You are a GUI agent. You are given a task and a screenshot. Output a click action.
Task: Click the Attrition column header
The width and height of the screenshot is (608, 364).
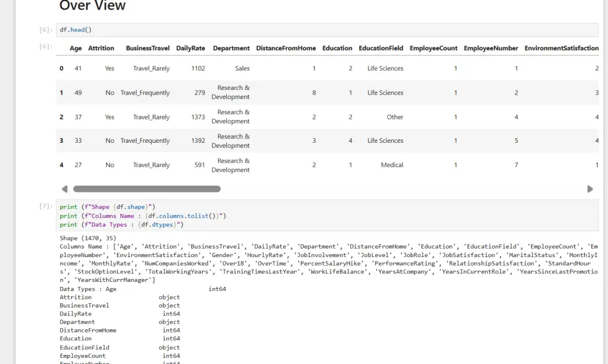point(101,48)
